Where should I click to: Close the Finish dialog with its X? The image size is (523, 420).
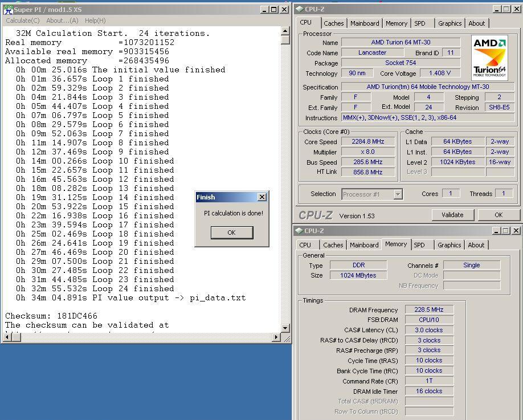pyautogui.click(x=262, y=197)
